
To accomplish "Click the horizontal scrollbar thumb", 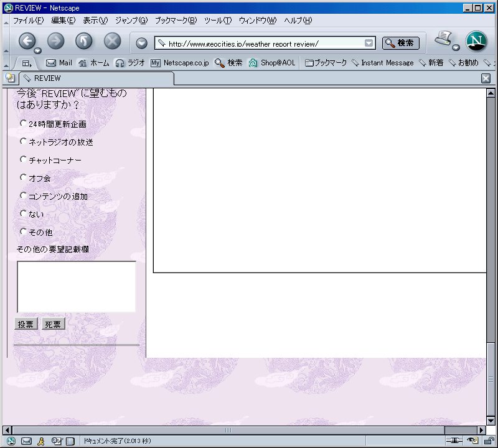I will coord(228,430).
